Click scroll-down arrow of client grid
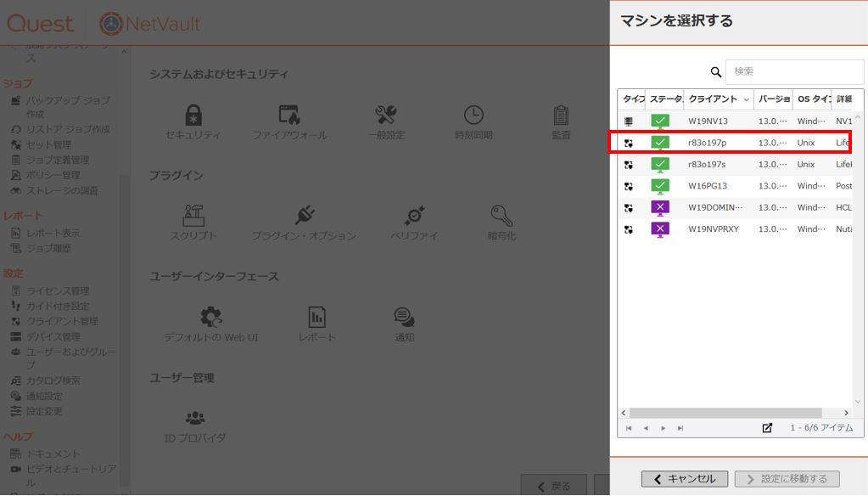This screenshot has width=868, height=496. tap(858, 402)
